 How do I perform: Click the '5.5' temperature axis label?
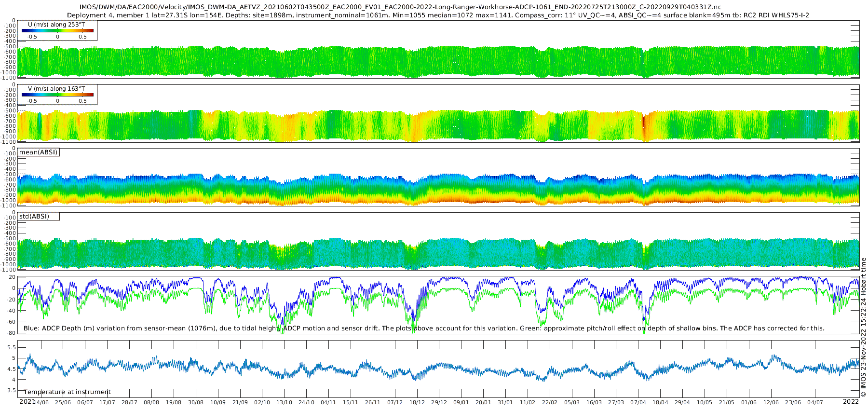coord(12,348)
